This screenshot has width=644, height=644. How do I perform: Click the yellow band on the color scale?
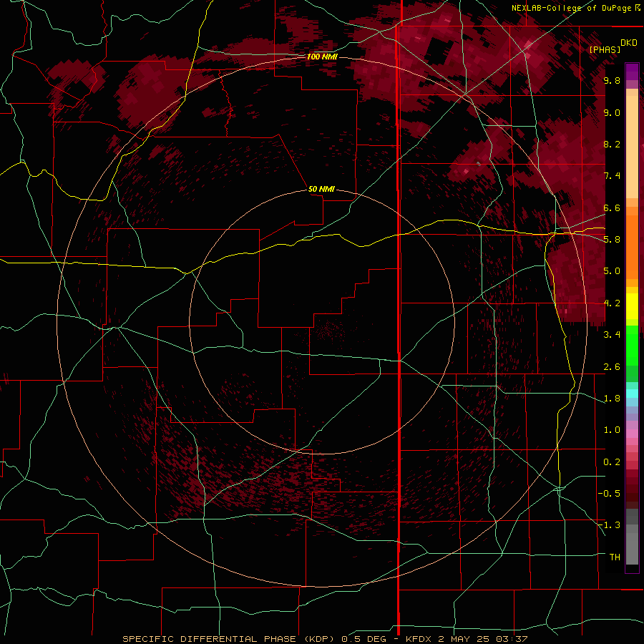pos(632,306)
